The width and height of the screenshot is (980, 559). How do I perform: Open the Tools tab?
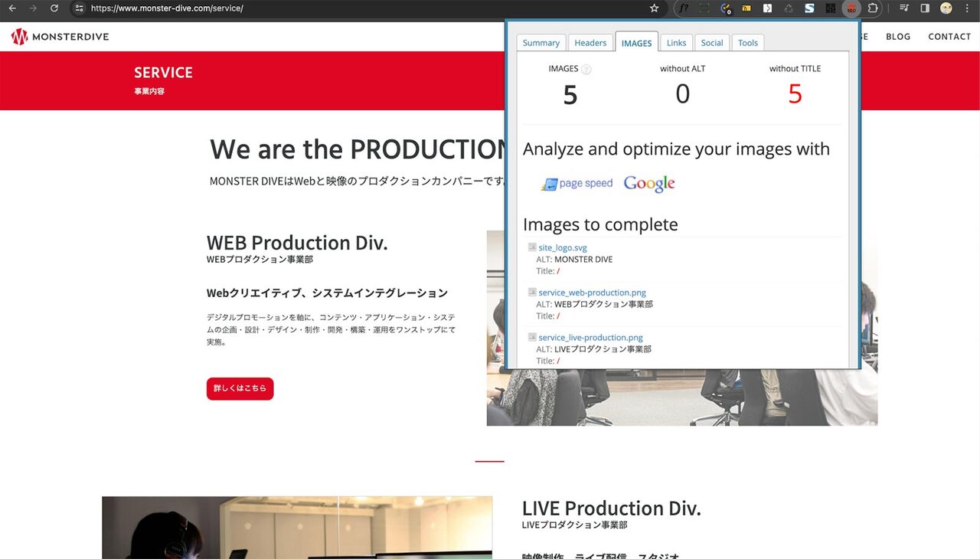pyautogui.click(x=748, y=43)
